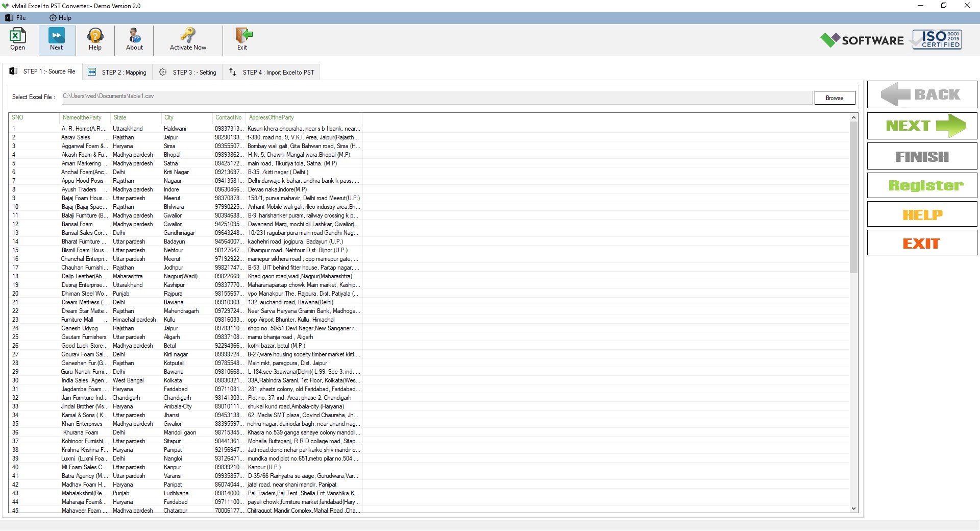
Task: Click the table scrollbar up arrow
Action: (853, 117)
